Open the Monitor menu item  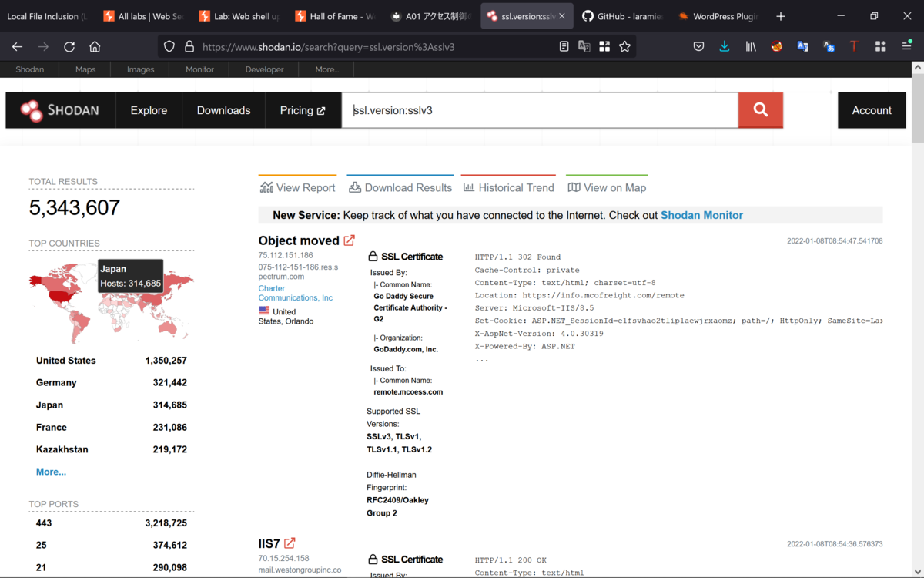click(199, 69)
